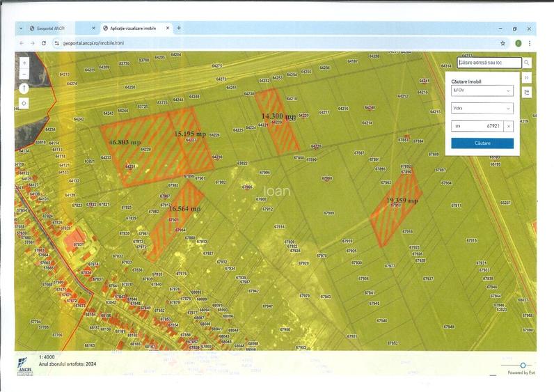Collapse the search panel with double-chevron icon
The width and height of the screenshot is (554, 392).
(527, 77)
